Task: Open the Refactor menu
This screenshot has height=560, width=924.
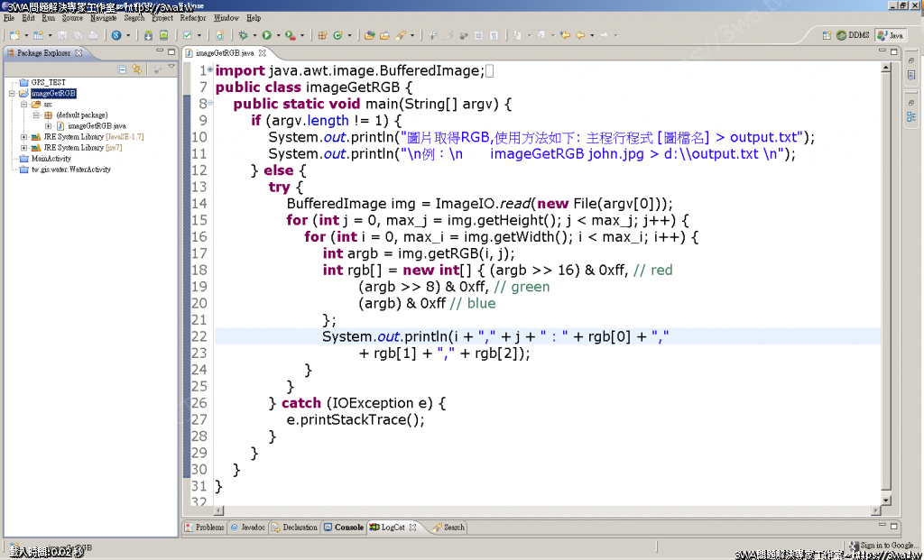Action: click(192, 18)
